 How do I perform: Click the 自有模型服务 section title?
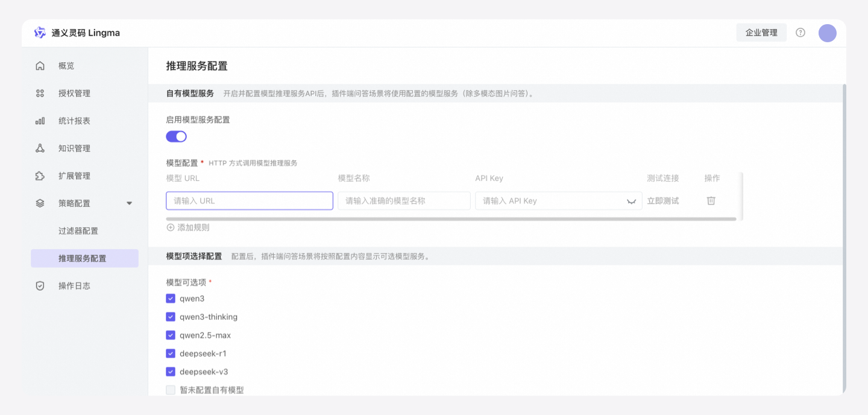[x=190, y=93]
